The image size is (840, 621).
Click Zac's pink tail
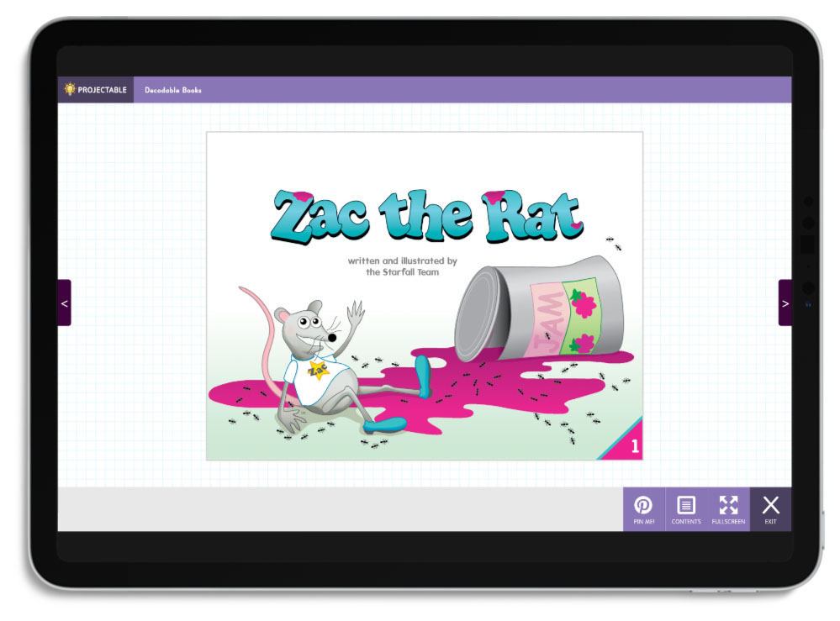pyautogui.click(x=256, y=319)
